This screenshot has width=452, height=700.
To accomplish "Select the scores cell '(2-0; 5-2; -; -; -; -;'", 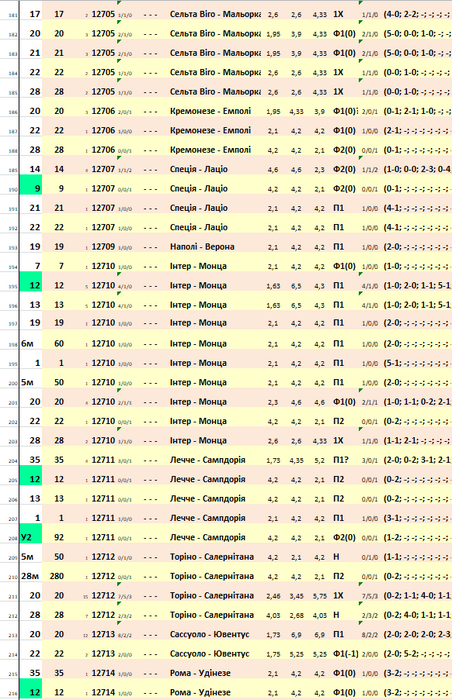I will (417, 654).
